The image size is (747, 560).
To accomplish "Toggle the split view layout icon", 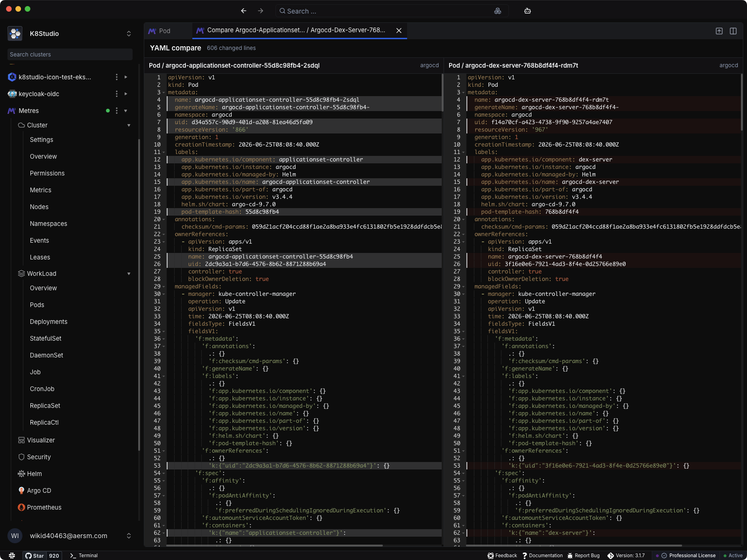I will [733, 31].
